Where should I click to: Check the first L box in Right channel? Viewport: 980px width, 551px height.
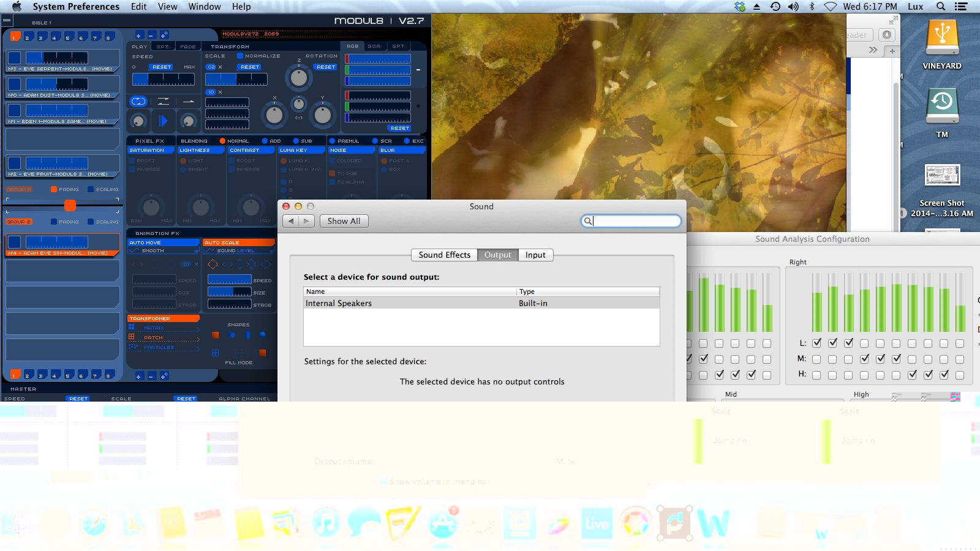816,343
